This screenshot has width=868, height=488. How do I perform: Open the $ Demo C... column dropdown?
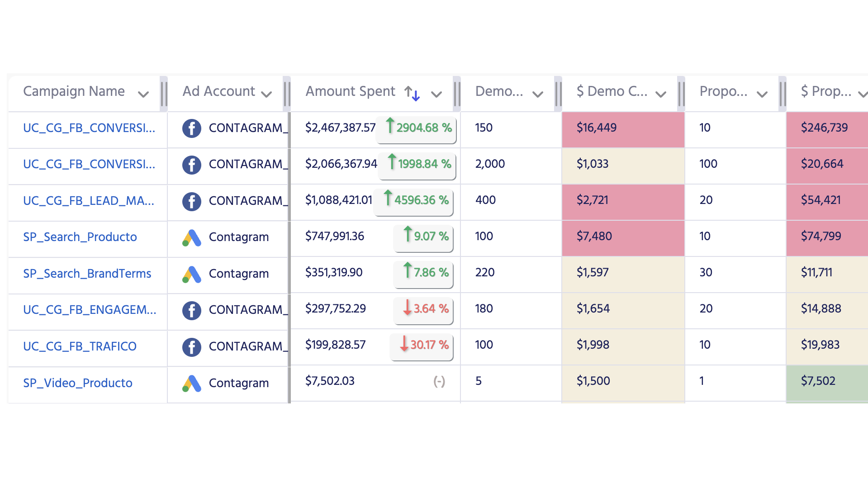[661, 94]
